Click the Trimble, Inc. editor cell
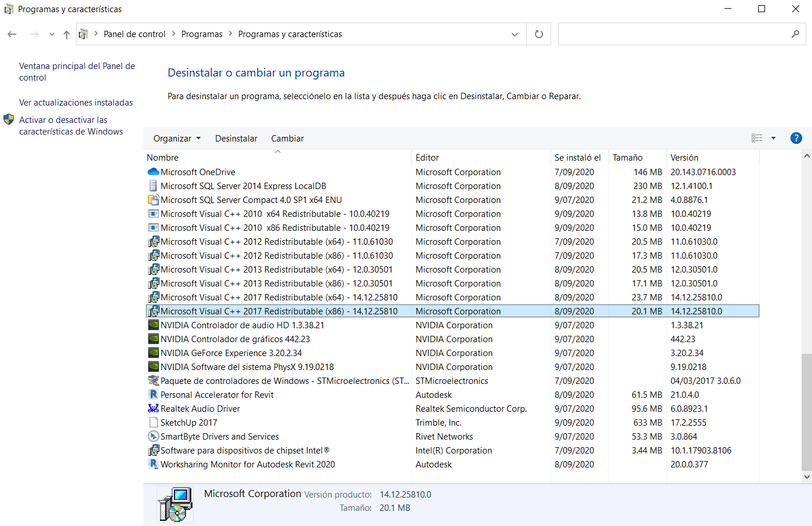Screen dimensions: 812x526 [439, 423]
